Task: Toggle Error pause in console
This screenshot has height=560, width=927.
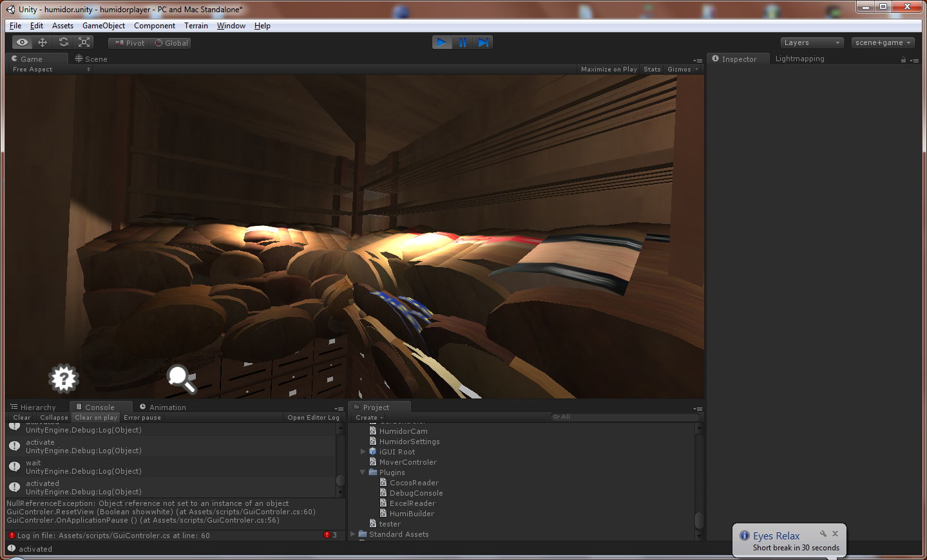Action: (x=142, y=418)
